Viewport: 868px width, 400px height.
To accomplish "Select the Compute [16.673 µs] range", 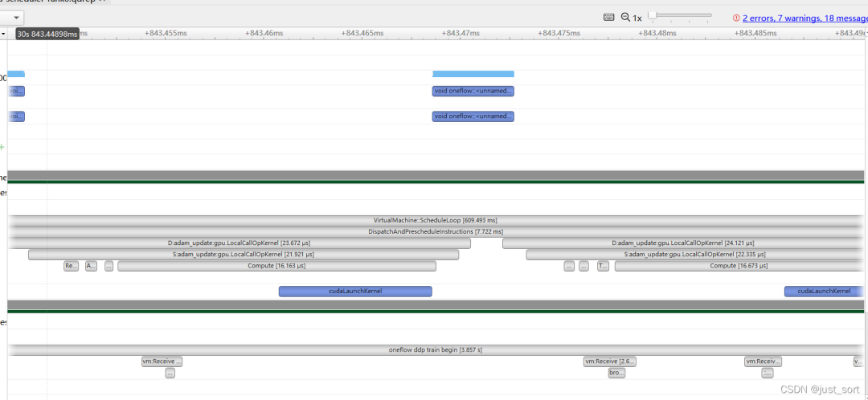I will point(739,266).
